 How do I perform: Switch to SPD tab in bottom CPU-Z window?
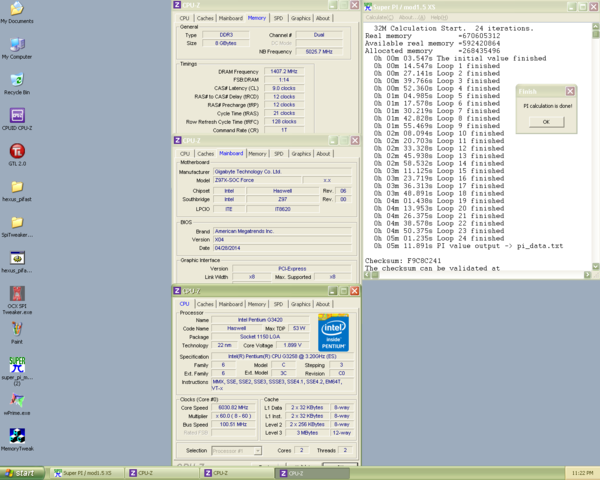[279, 304]
